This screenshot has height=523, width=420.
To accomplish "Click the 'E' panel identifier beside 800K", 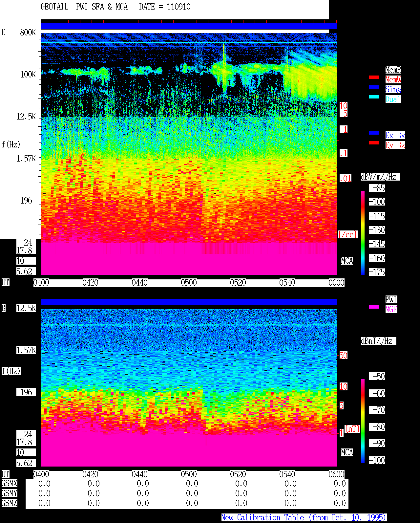I will click(3, 32).
